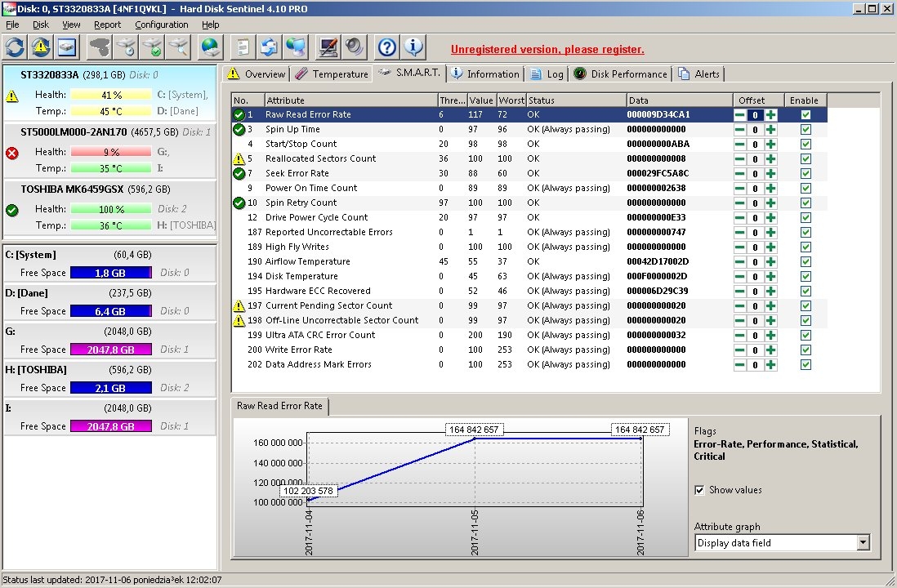
Task: Toggle Enable checkbox for Spin Up Time
Action: 806,129
